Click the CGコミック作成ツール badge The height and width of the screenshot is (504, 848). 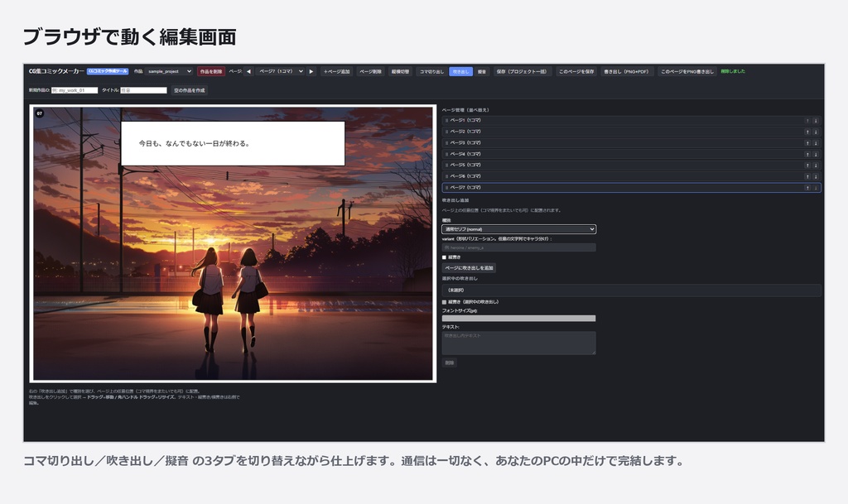[108, 71]
